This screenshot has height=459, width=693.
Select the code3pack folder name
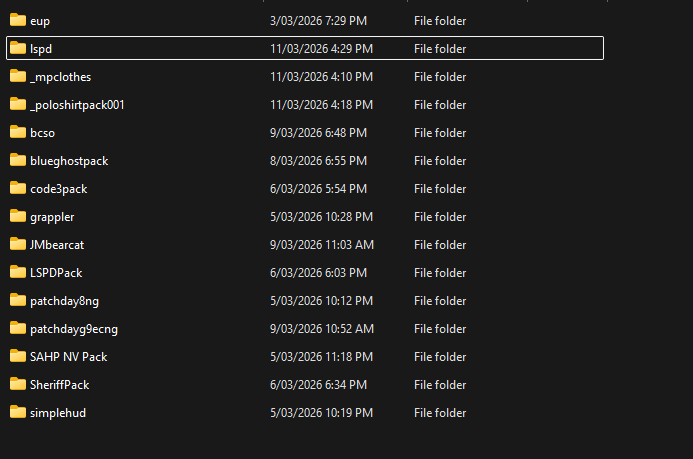click(59, 189)
